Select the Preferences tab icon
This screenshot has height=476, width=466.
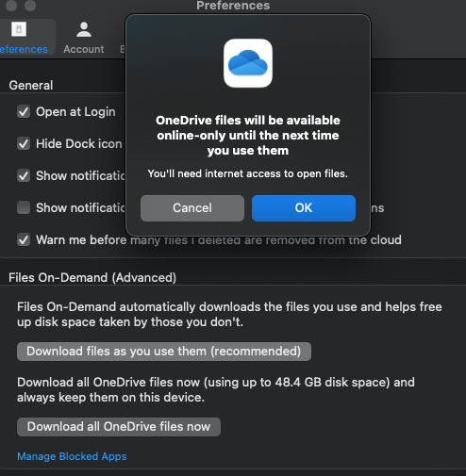click(x=19, y=29)
